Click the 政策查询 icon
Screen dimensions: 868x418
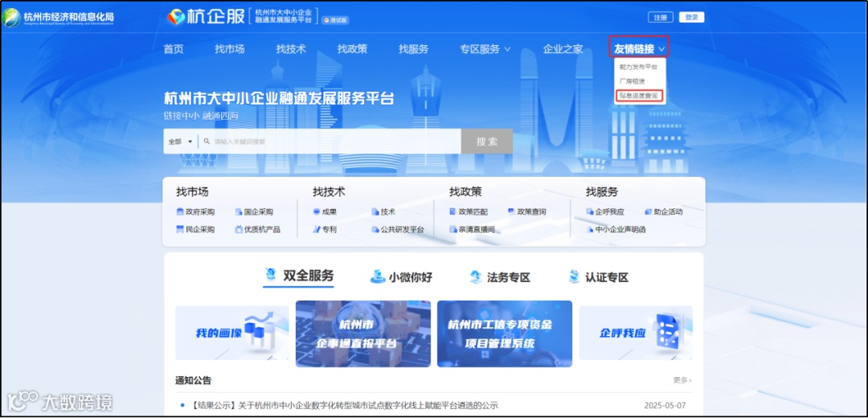511,211
